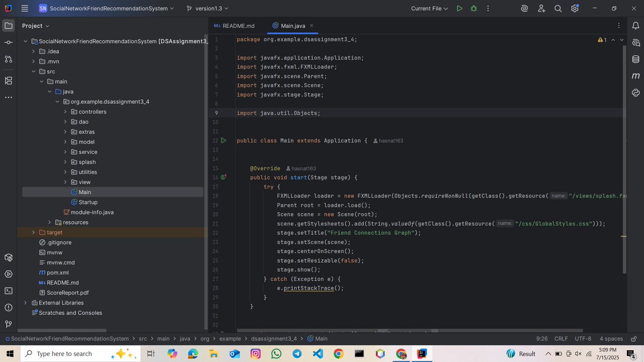Open the main hamburger menu
644x362 pixels.
25,9
